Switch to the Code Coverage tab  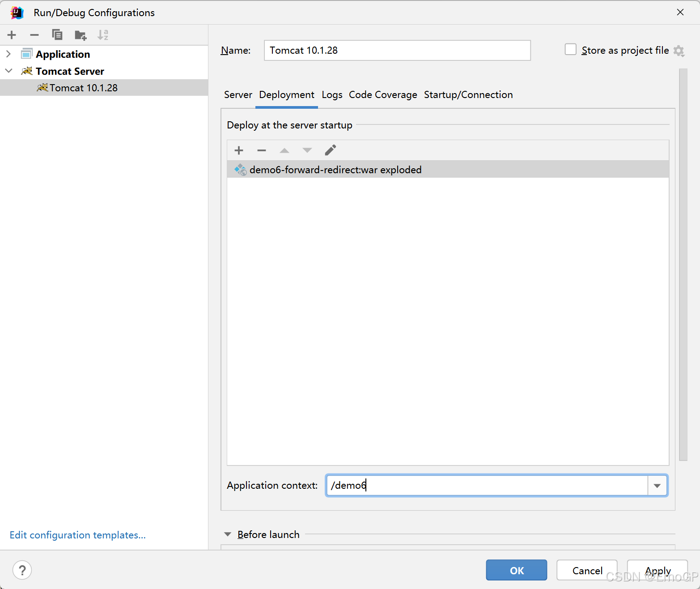pos(383,95)
